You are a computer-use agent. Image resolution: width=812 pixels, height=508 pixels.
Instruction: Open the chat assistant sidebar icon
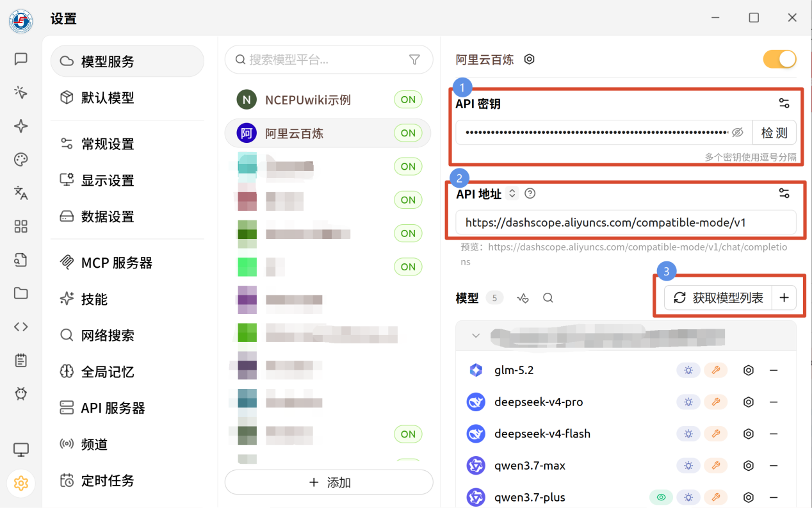21,59
